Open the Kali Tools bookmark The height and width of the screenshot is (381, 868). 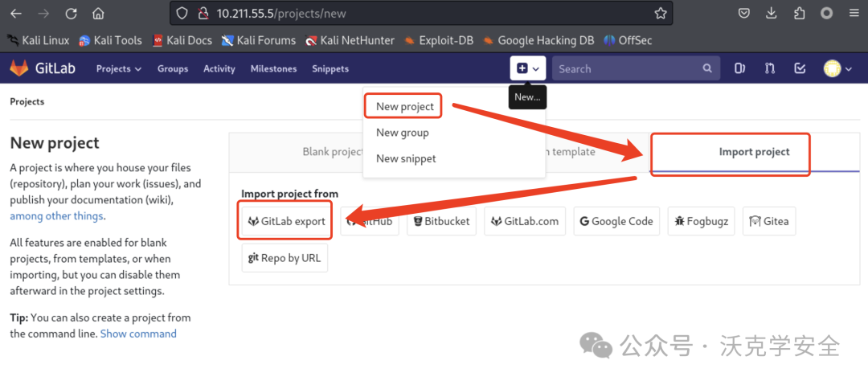tap(110, 40)
